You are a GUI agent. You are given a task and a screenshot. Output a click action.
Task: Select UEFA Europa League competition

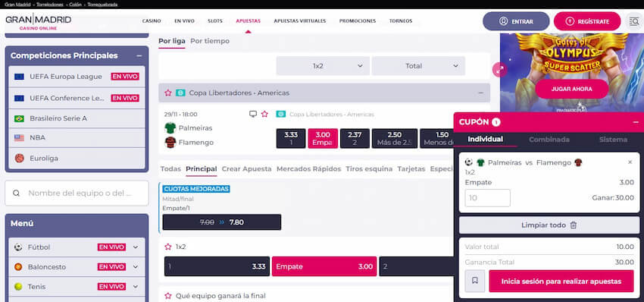coord(77,77)
